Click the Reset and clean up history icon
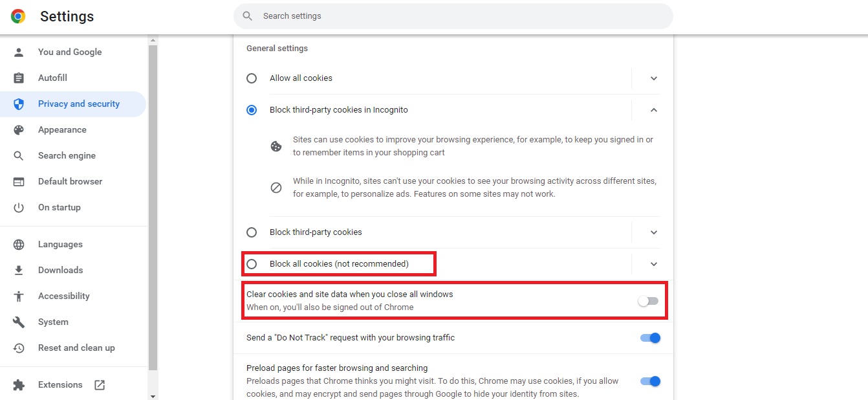This screenshot has width=868, height=400. [20, 348]
